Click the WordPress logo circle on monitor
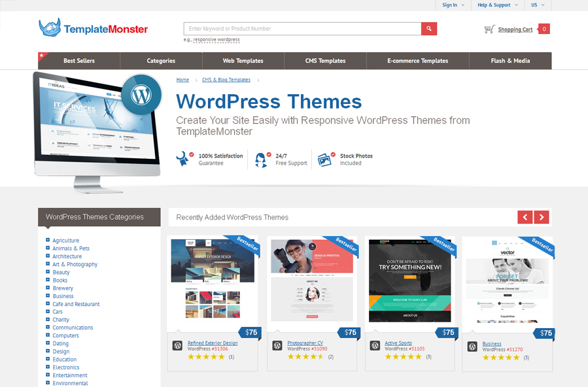 [x=141, y=94]
